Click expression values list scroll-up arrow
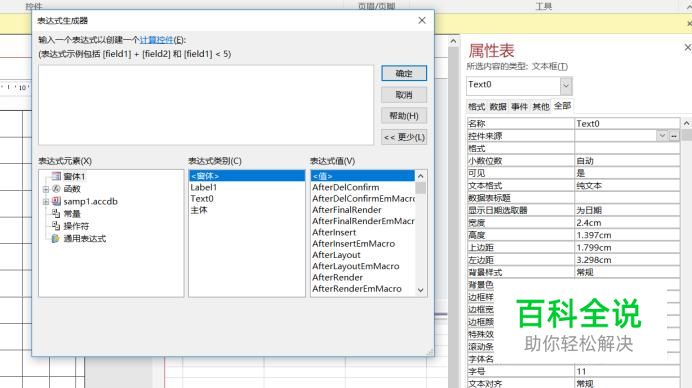This screenshot has width=692, height=388. tap(421, 176)
